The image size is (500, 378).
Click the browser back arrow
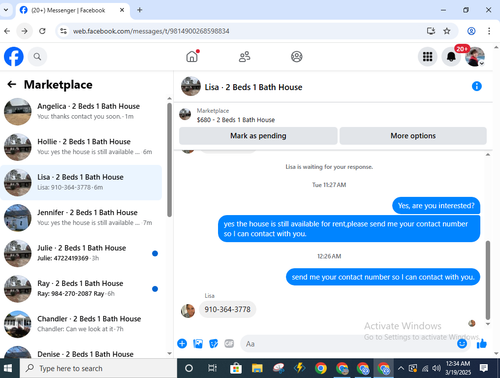7,31
